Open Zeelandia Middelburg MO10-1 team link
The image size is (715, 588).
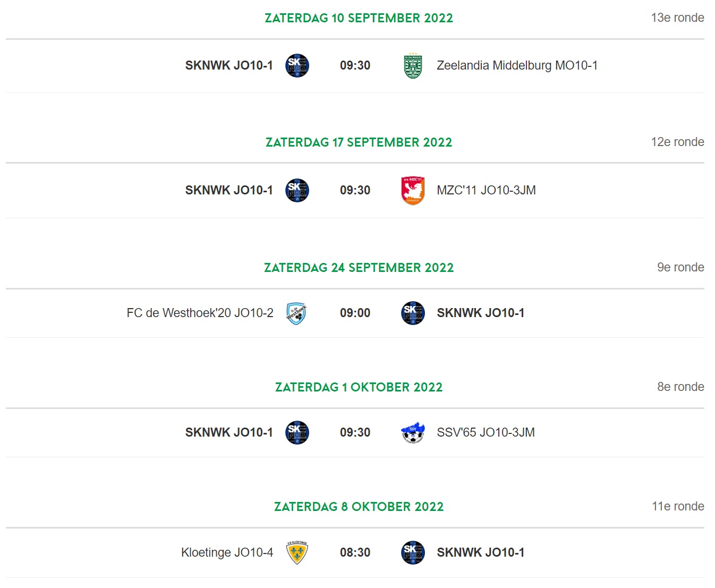coord(517,65)
